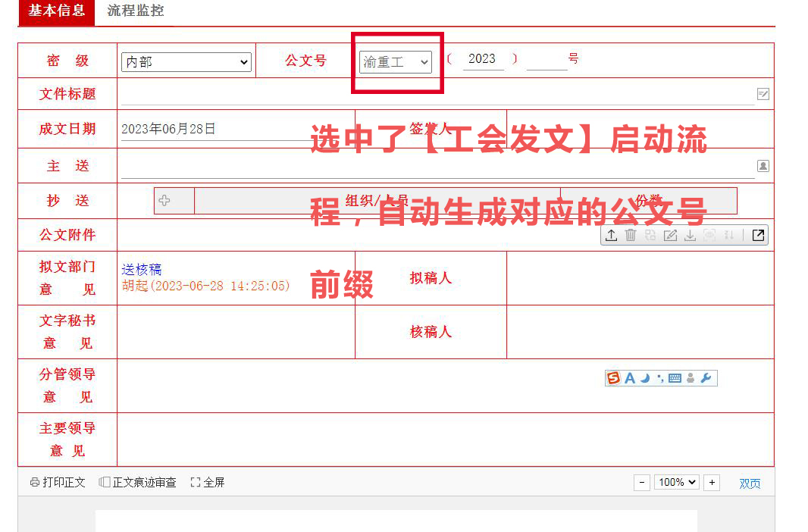Edit attachment with the pencil icon
The height and width of the screenshot is (532, 808).
670,236
